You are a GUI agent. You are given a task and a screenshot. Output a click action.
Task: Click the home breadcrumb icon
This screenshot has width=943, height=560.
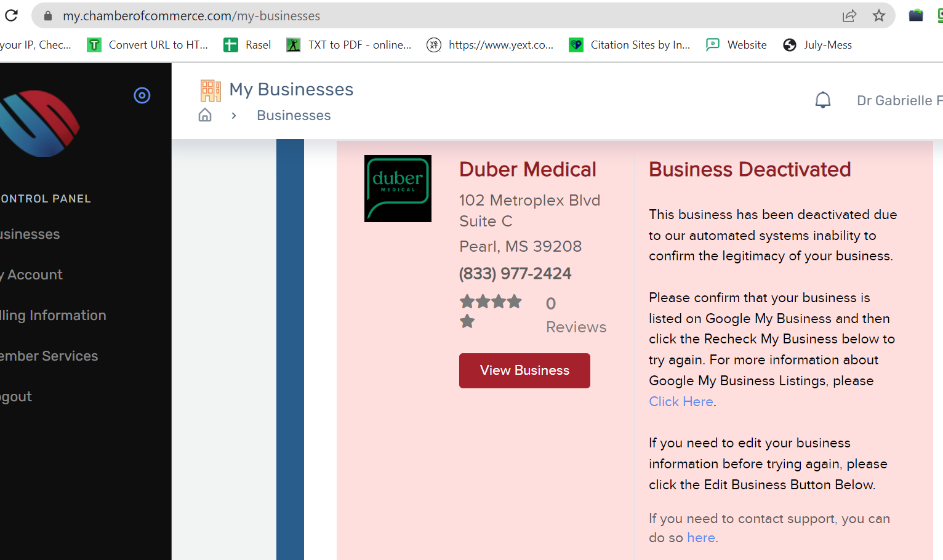pyautogui.click(x=205, y=115)
